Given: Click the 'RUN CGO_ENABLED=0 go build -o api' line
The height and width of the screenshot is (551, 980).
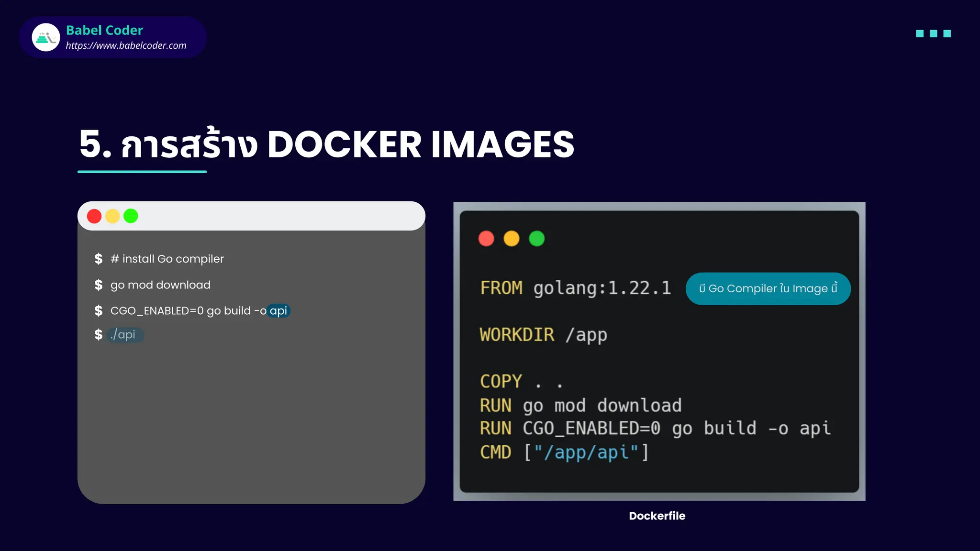Looking at the screenshot, I should tap(655, 429).
